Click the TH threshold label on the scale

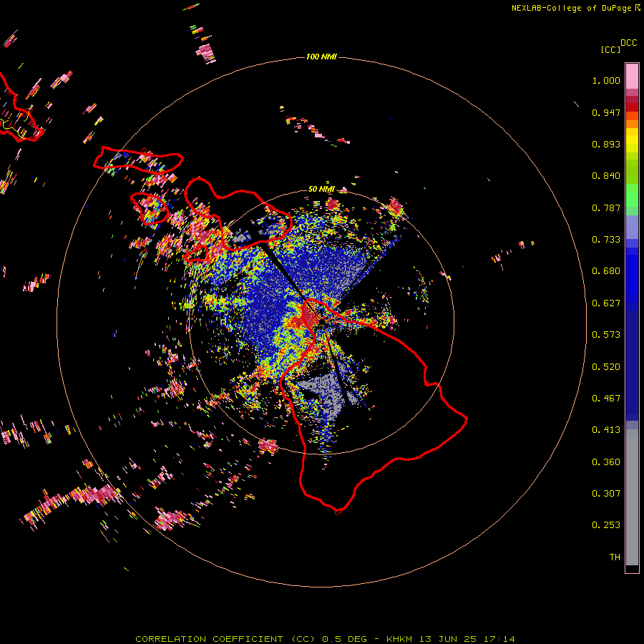coord(615,557)
